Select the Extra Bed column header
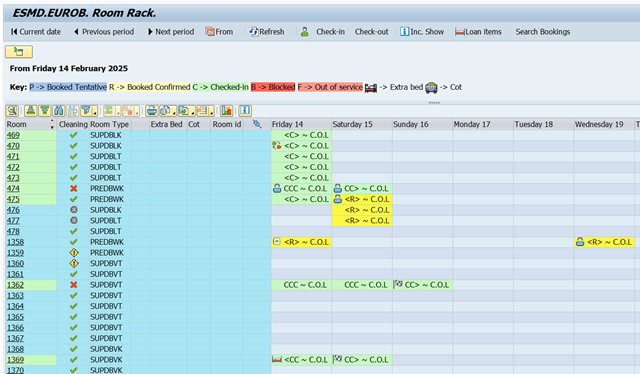This screenshot has height=374, width=640. tap(168, 124)
